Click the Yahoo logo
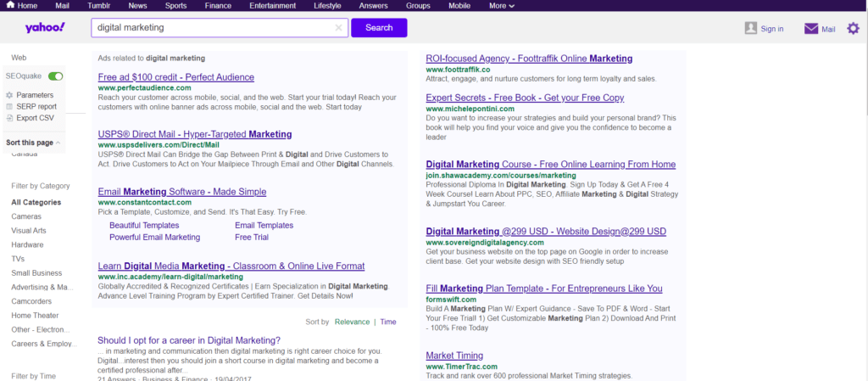The width and height of the screenshot is (868, 381). [x=44, y=28]
